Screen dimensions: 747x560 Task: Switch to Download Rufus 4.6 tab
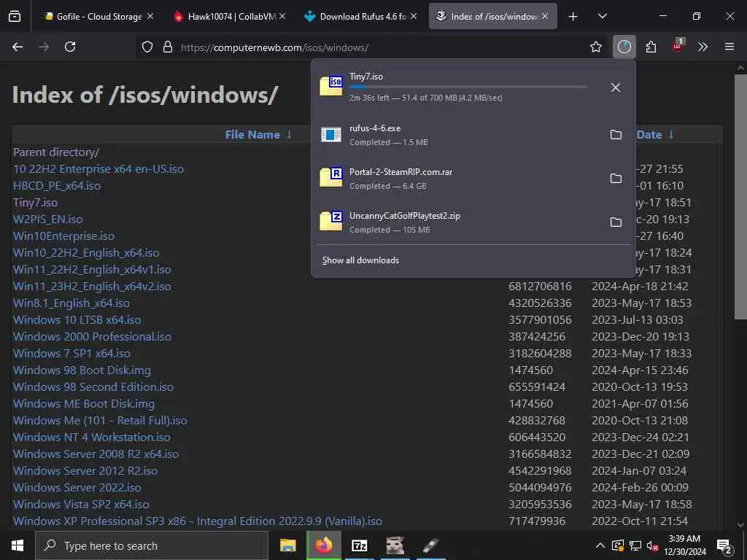coord(362,16)
